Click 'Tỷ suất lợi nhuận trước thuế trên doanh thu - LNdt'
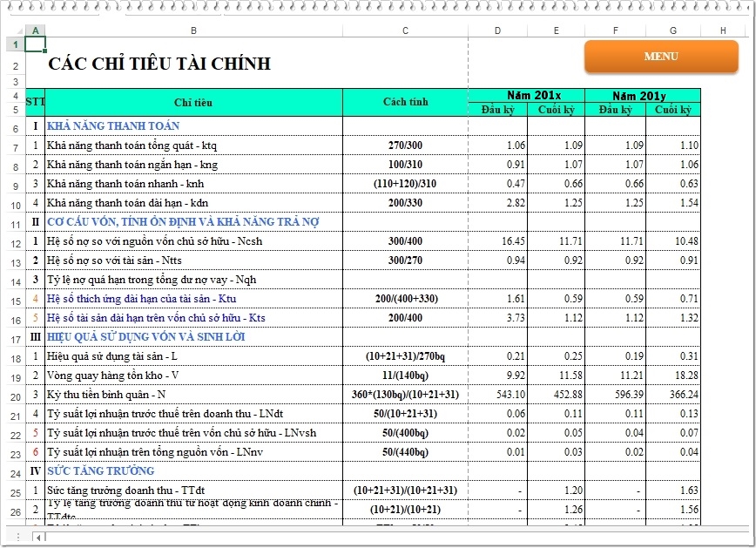The height and width of the screenshot is (548, 756). coord(165,414)
